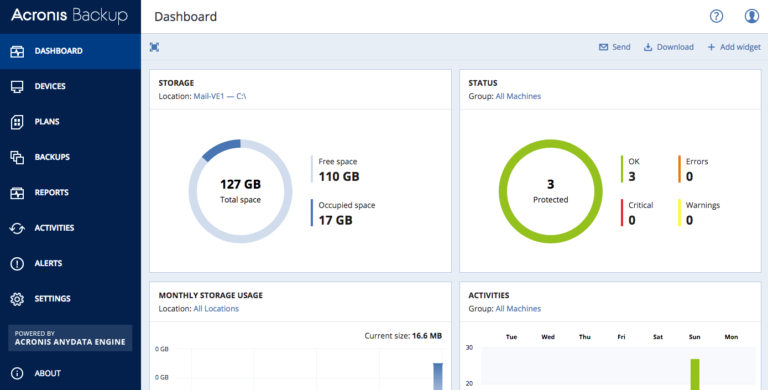Change Monthly Storage Usage All Locations

216,309
